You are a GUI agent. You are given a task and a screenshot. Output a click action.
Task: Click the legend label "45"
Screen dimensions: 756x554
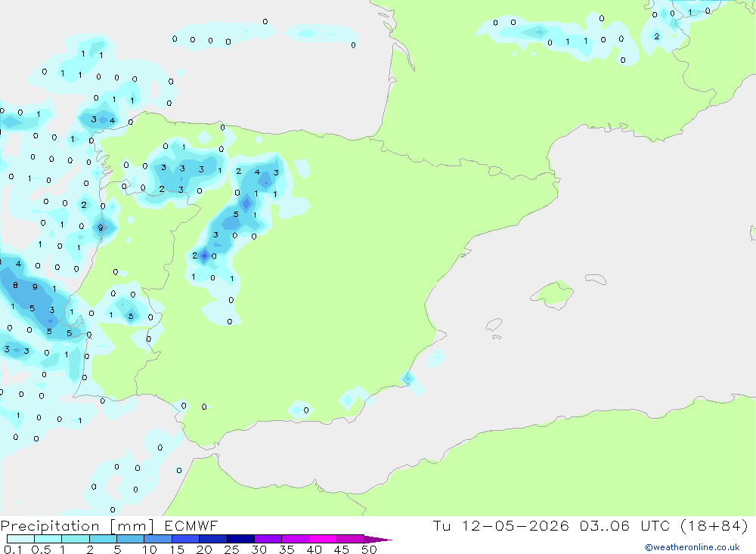[342, 549]
